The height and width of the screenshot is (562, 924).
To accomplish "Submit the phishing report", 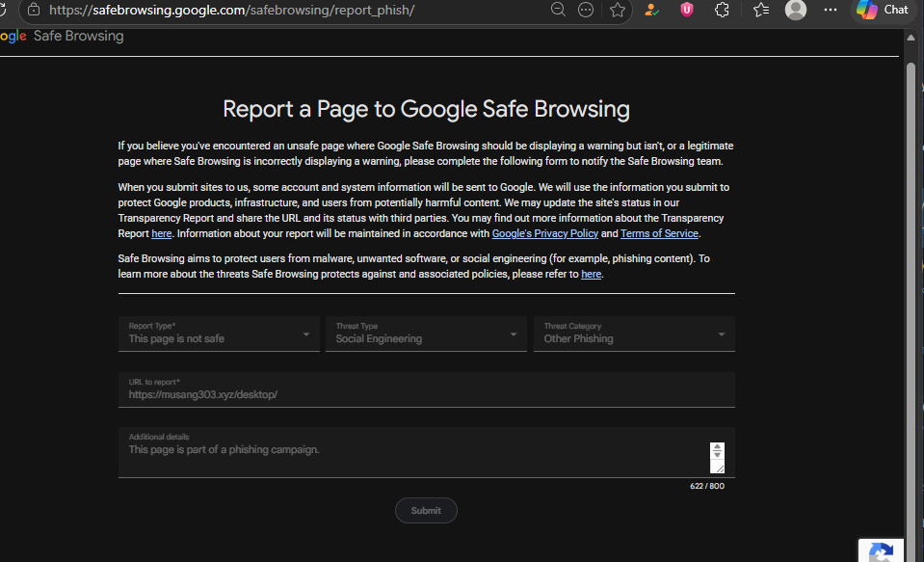I will pyautogui.click(x=426, y=511).
